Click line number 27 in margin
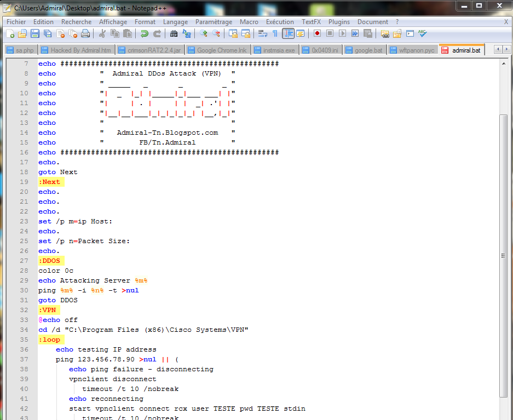The image size is (513, 420). click(x=24, y=261)
